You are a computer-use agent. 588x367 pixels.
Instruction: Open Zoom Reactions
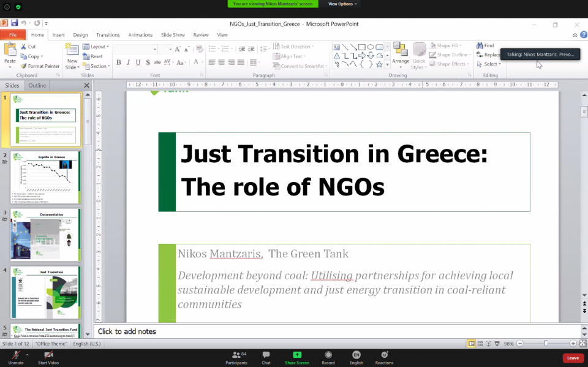click(x=384, y=358)
